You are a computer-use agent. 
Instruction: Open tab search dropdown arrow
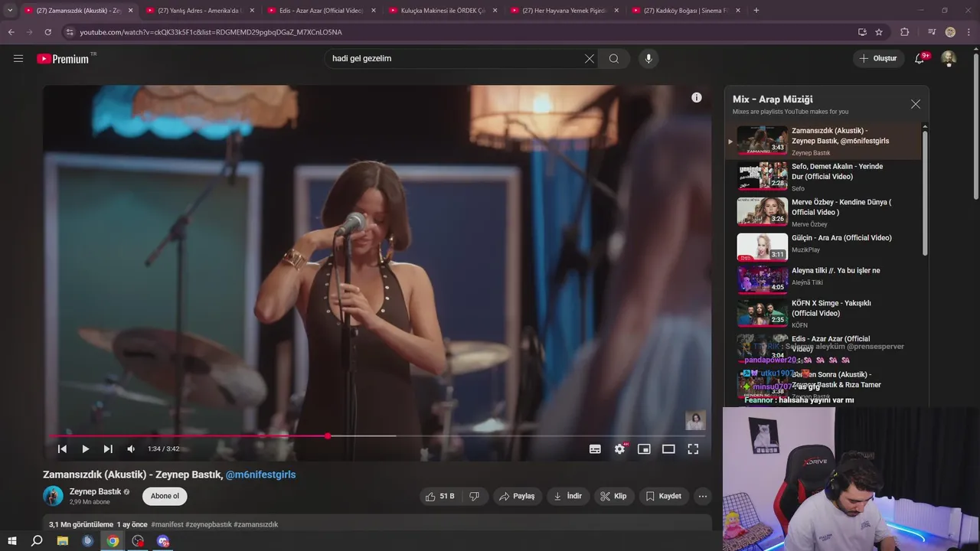(x=10, y=11)
